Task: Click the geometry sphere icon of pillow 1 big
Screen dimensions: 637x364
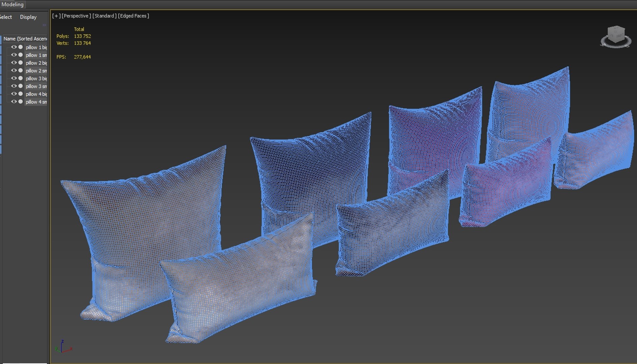Action: coord(21,47)
